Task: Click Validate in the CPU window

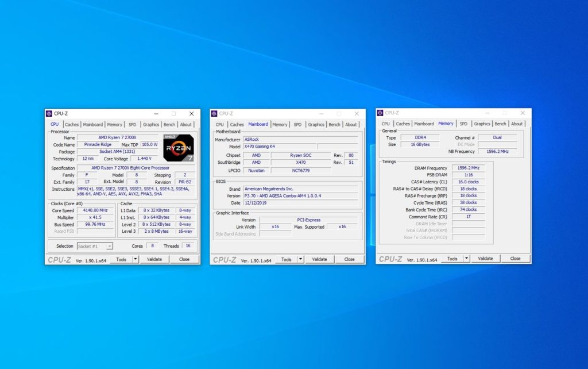Action: 154,259
